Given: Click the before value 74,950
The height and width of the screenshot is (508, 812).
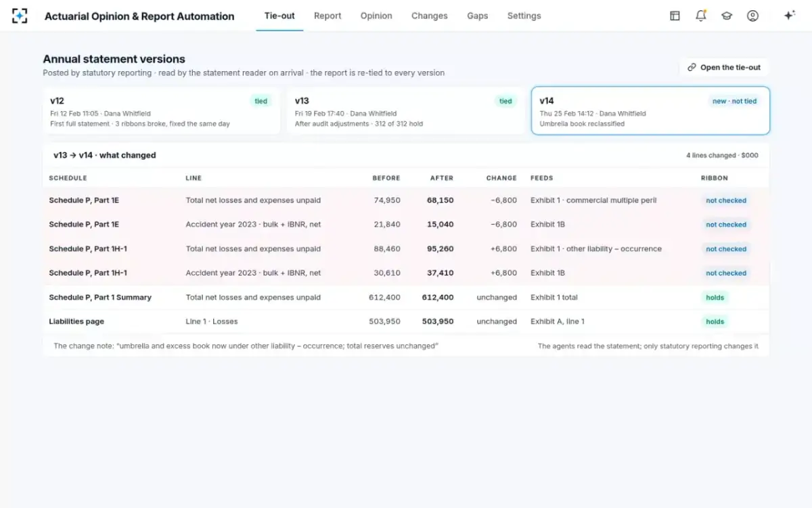Looking at the screenshot, I should point(387,200).
